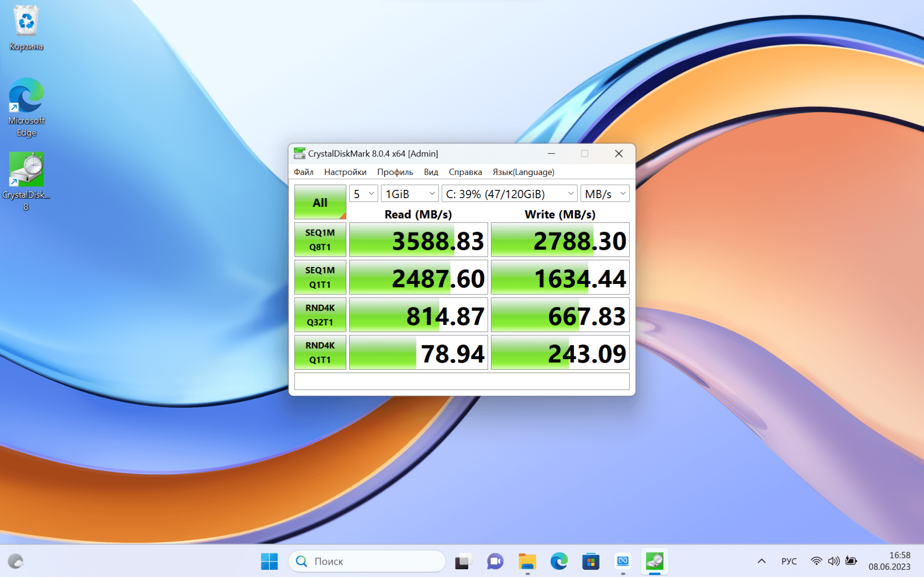Open the Профиль menu
This screenshot has width=924, height=577.
pyautogui.click(x=395, y=172)
